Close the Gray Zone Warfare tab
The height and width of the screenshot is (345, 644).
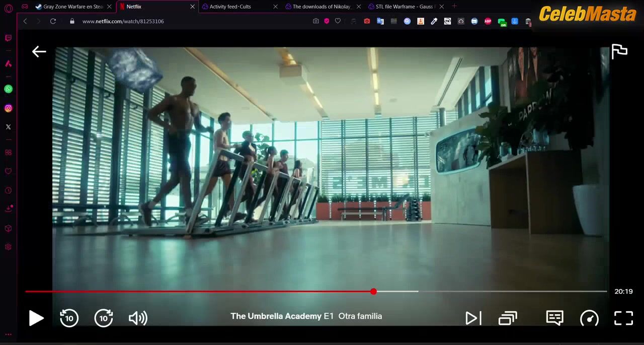(x=109, y=7)
